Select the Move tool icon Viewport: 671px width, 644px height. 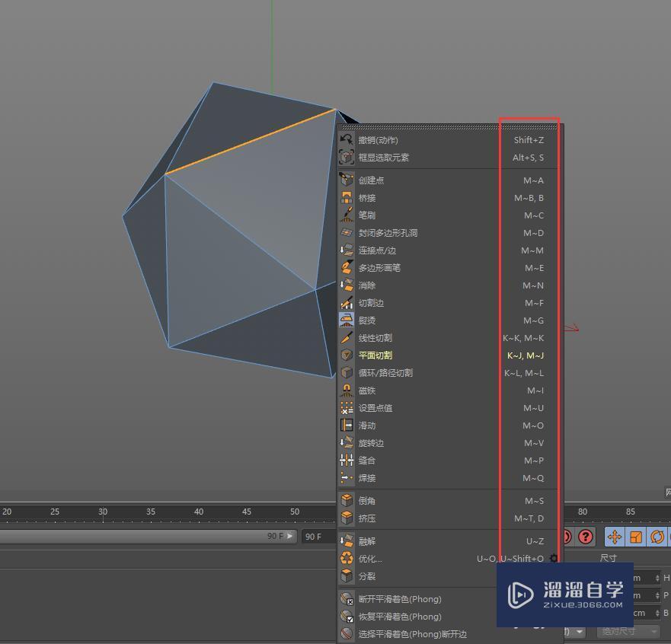tap(615, 537)
